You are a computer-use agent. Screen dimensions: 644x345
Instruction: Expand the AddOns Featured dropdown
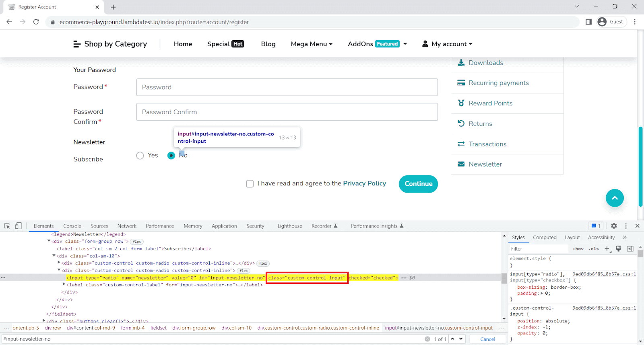point(378,44)
